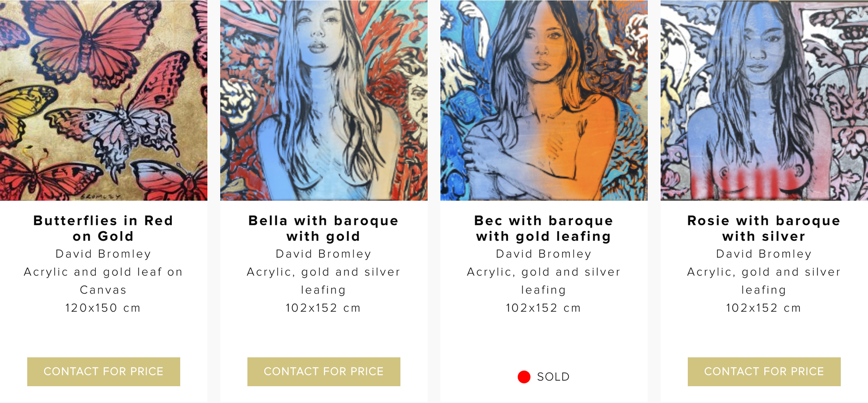Click Acrylic and gold leaf on Canvas description

104,281
